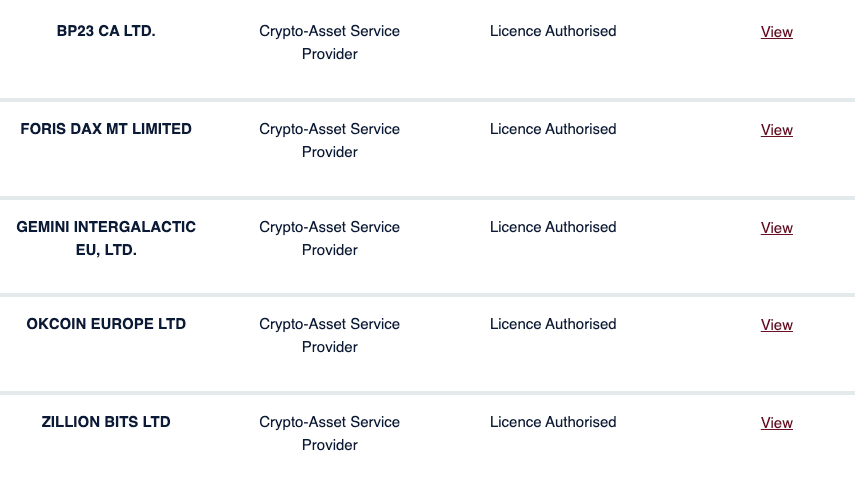Viewport: 855px width, 477px height.
Task: Open View link for GEMINI INTERGALACTIC EU
Action: tap(776, 228)
